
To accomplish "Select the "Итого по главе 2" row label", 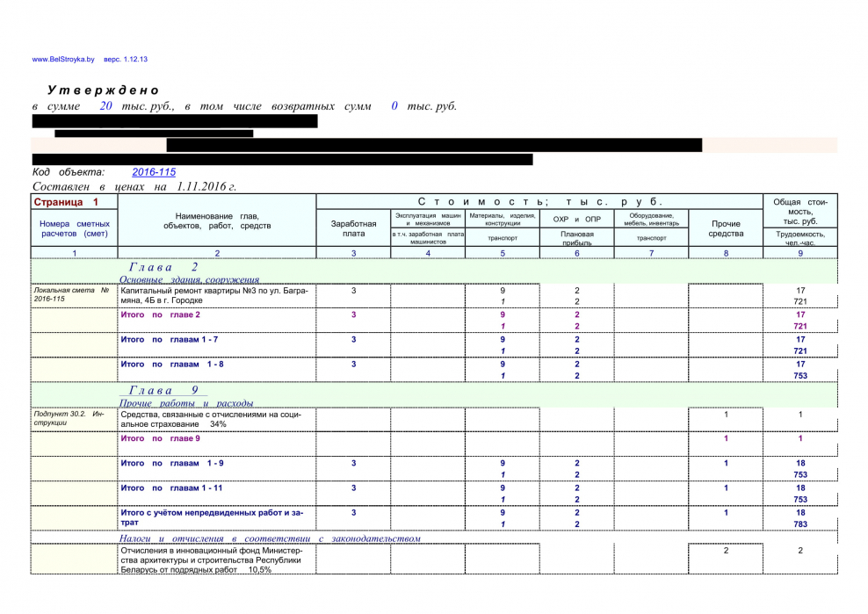I will tap(160, 314).
